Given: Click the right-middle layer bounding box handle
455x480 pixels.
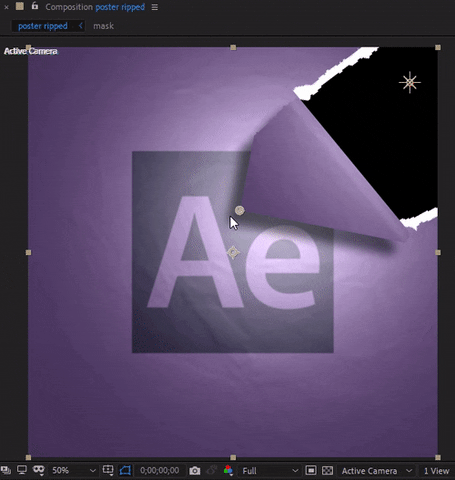Looking at the screenshot, I should 438,252.
